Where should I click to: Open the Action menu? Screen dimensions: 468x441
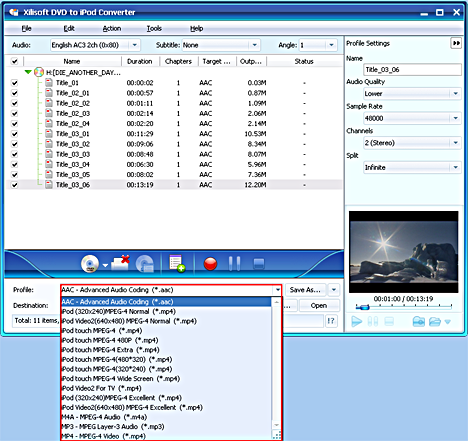click(112, 29)
